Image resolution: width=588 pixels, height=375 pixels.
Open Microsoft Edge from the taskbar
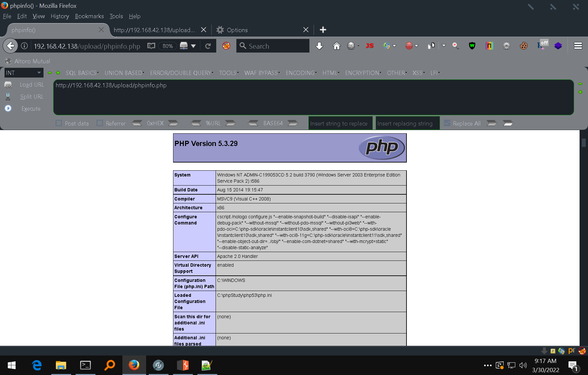37,365
